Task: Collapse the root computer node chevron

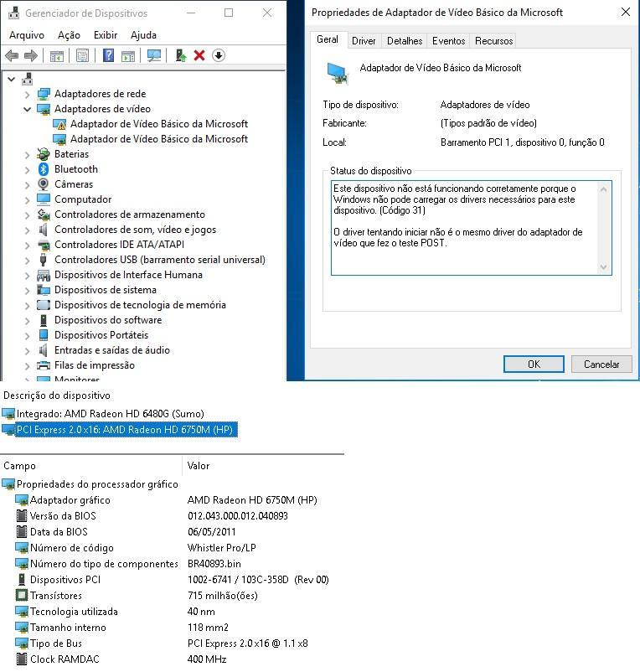Action: [11, 80]
